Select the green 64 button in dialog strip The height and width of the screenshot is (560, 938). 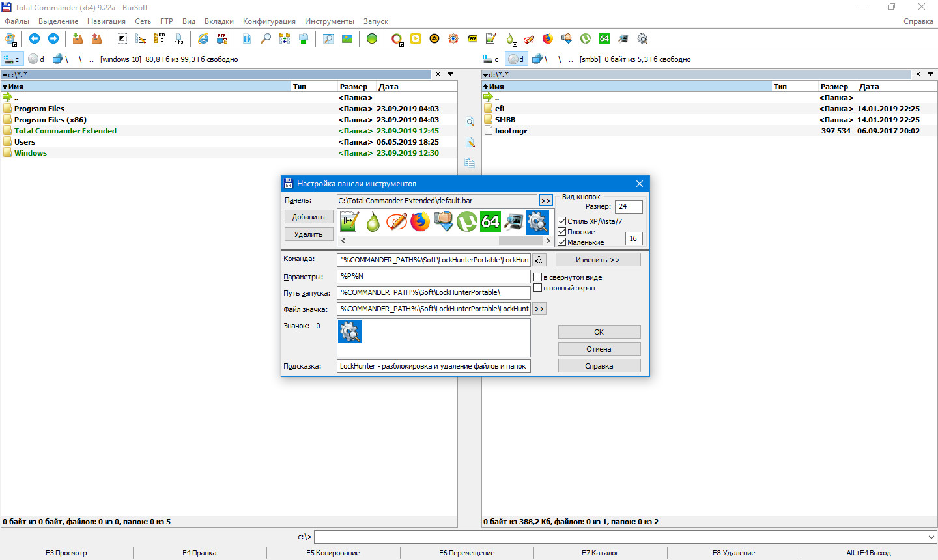(490, 222)
